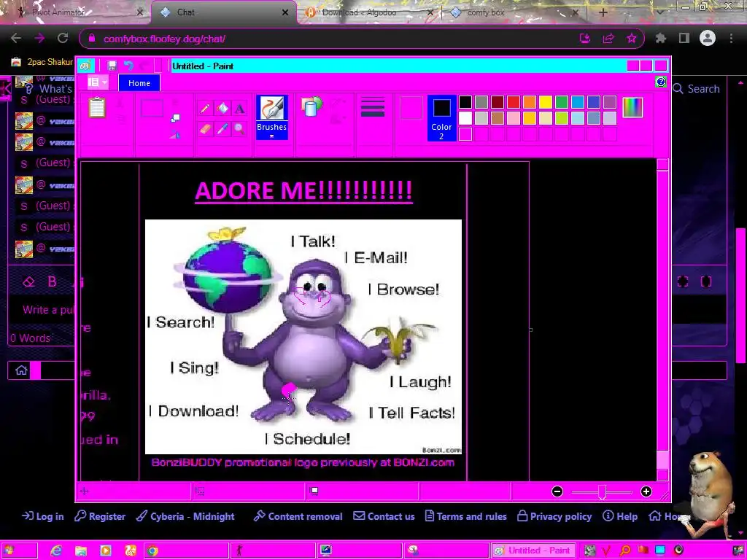Pick the white color swatch
Image resolution: width=747 pixels, height=560 pixels.
[465, 118]
